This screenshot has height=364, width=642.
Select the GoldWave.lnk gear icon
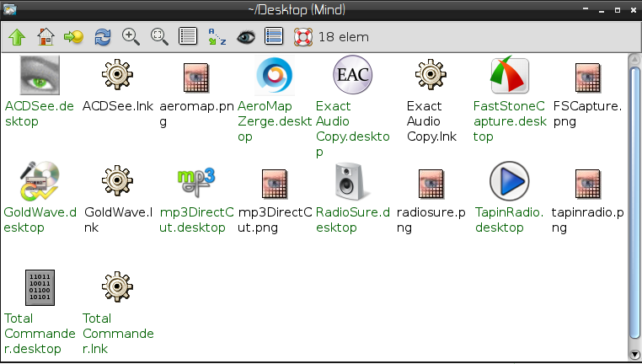[117, 180]
